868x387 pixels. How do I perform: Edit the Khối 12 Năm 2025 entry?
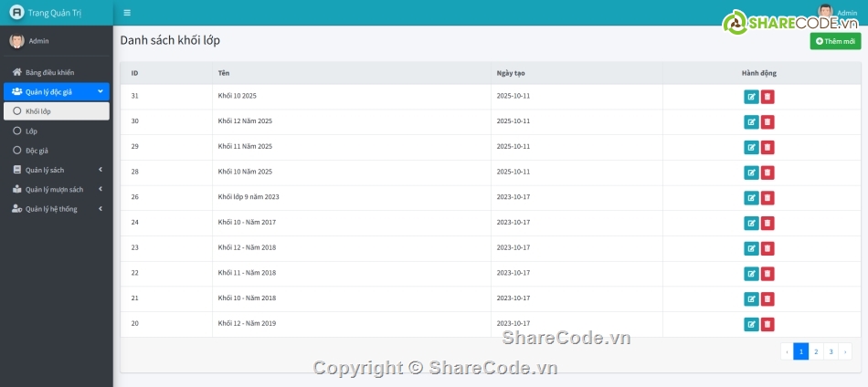point(751,122)
